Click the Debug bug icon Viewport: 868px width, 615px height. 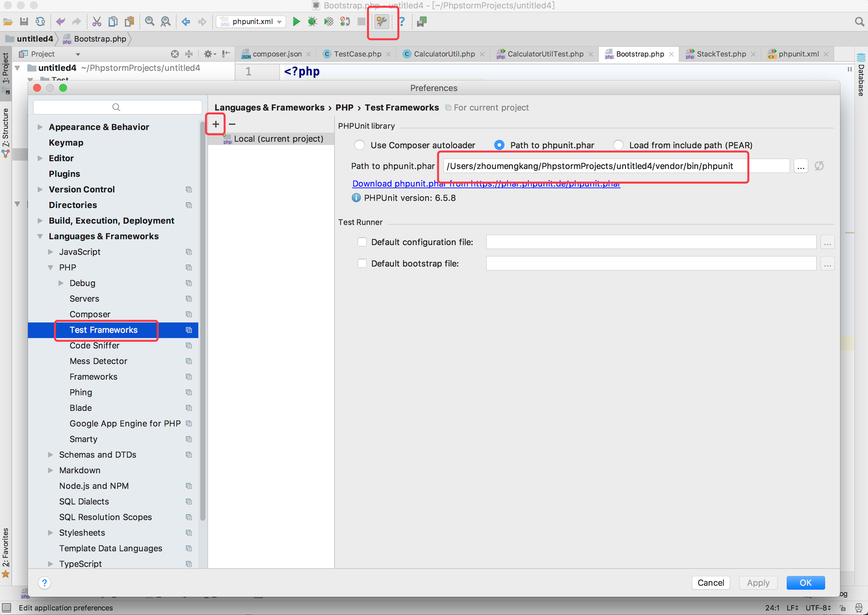[312, 21]
